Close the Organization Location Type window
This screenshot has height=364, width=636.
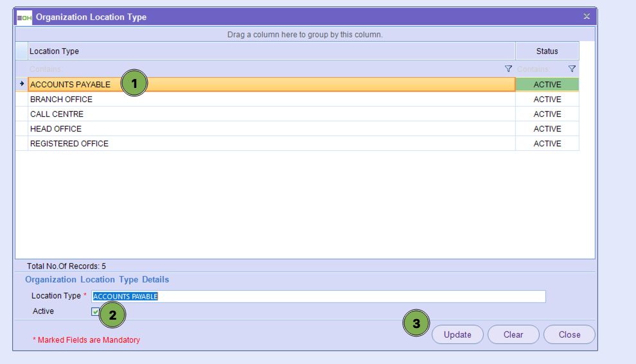coord(586,17)
